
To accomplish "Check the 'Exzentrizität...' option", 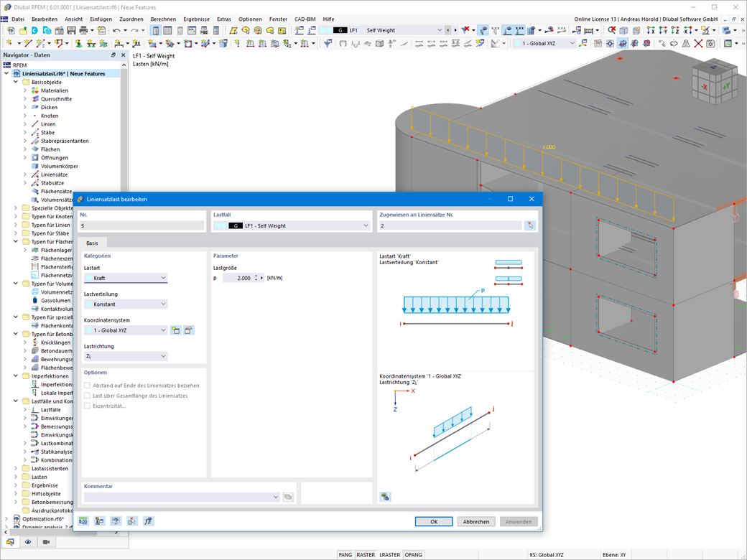I will pos(87,406).
